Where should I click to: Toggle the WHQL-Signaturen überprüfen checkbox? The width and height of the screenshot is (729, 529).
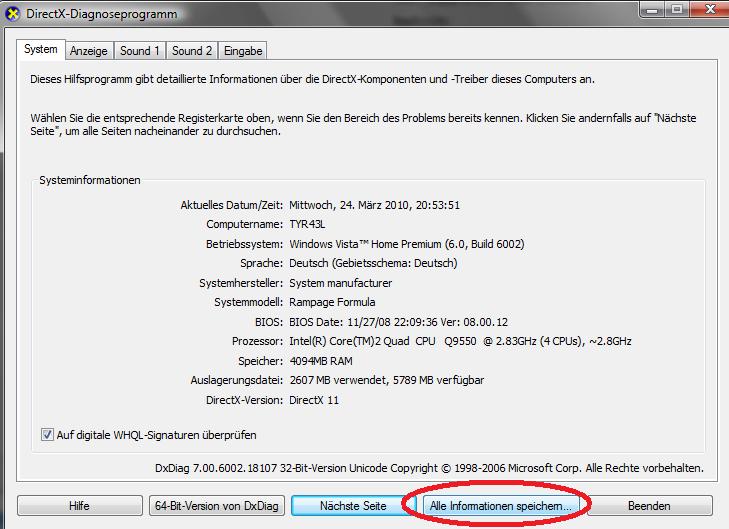[47, 435]
